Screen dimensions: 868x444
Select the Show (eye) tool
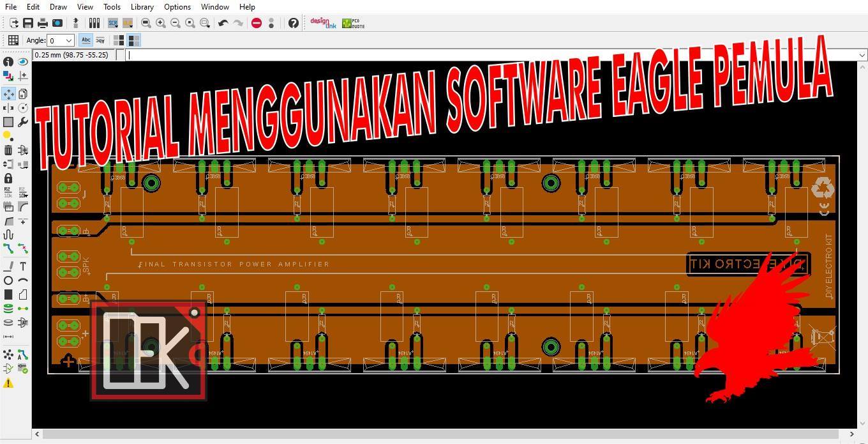(x=23, y=62)
